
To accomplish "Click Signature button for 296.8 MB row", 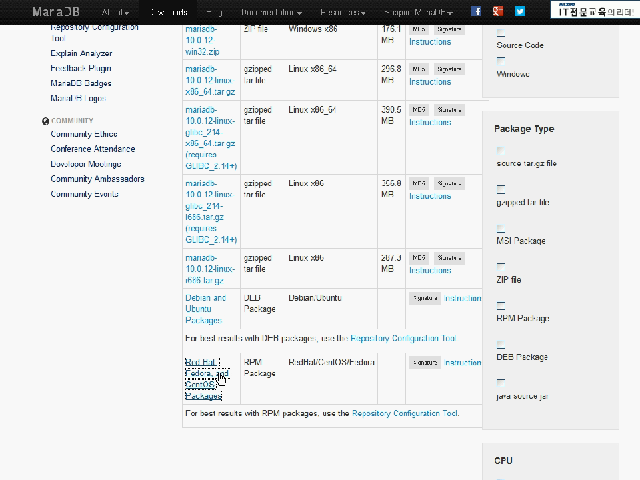I will click(x=449, y=69).
